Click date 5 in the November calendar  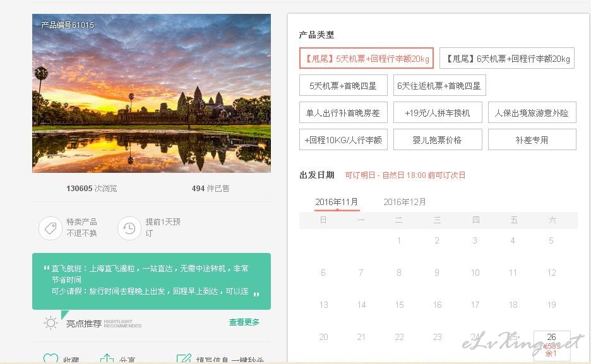[x=551, y=240]
